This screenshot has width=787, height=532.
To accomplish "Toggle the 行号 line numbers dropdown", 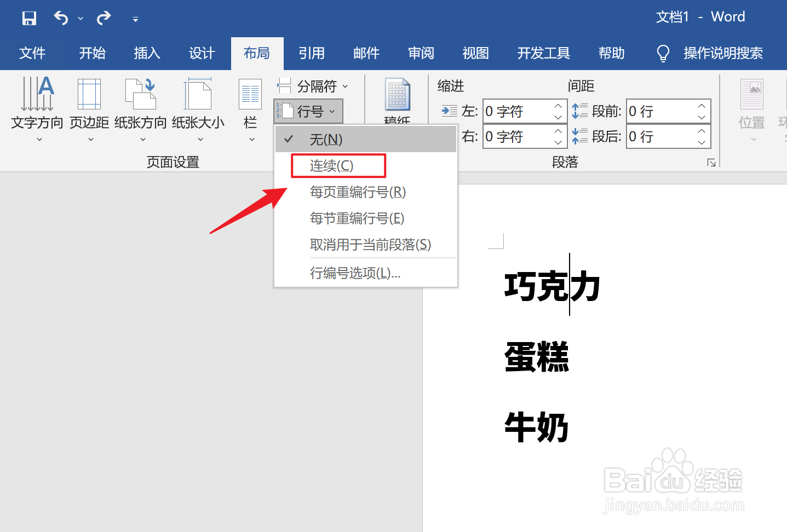I will pos(308,111).
